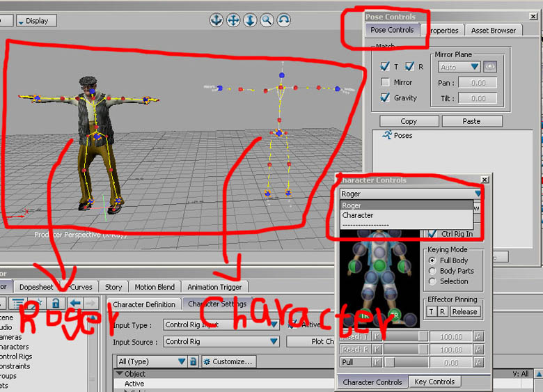Select the green hips effector on character
Viewport: 543px width, 392px height.
379,265
